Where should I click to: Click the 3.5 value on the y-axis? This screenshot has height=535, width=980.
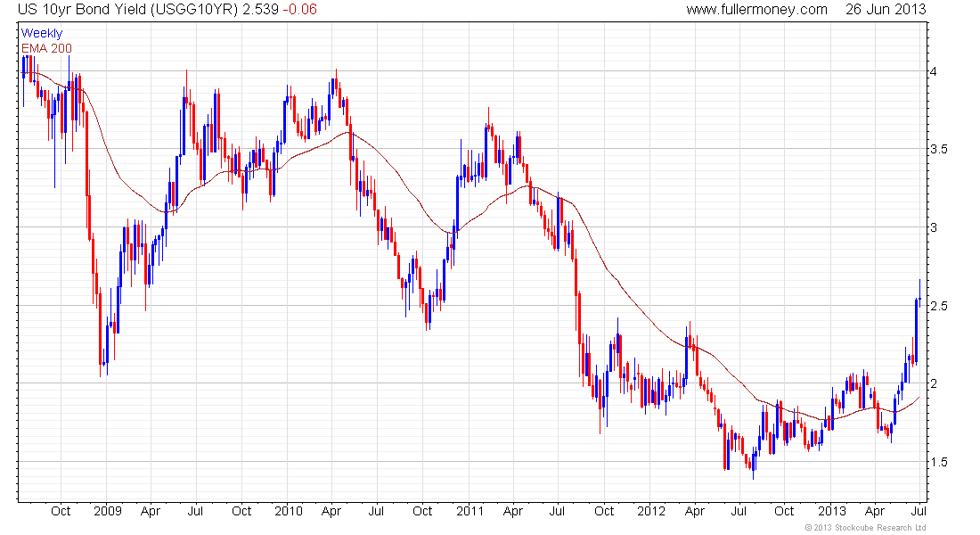[938, 149]
